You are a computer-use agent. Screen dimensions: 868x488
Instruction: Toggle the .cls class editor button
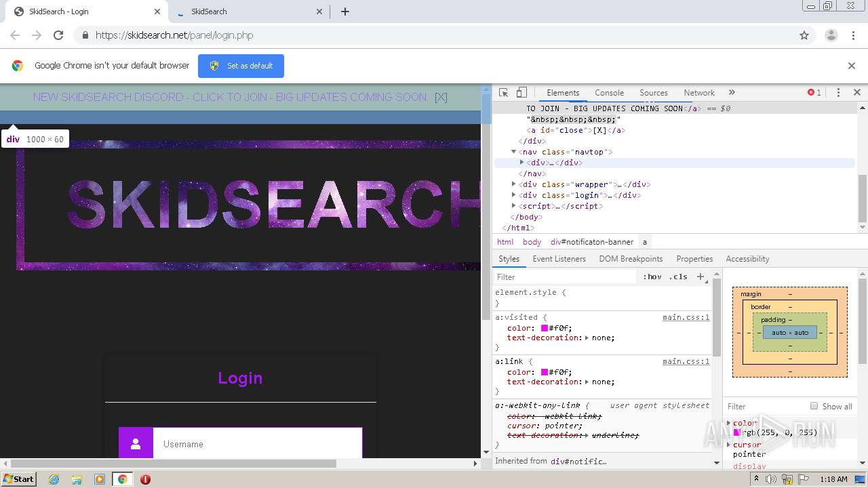click(678, 277)
